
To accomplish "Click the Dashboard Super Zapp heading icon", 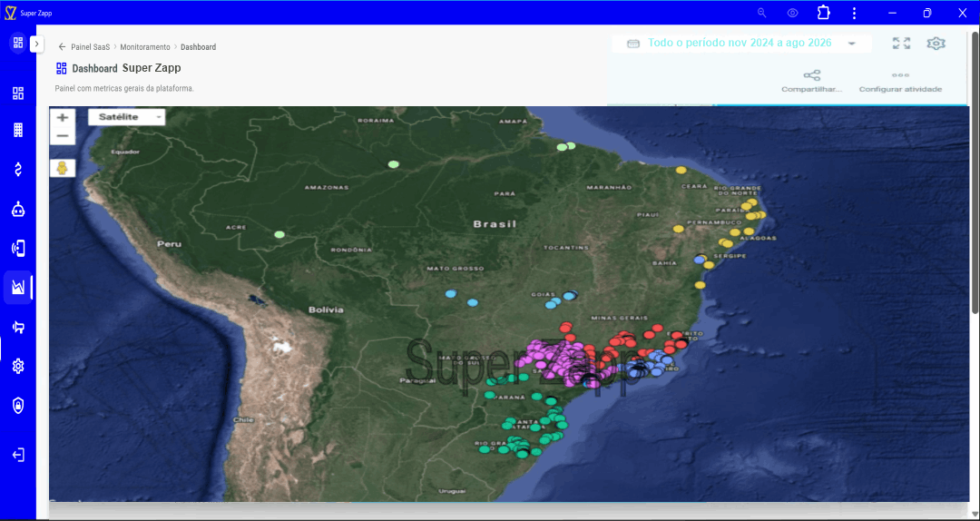I will tap(62, 68).
